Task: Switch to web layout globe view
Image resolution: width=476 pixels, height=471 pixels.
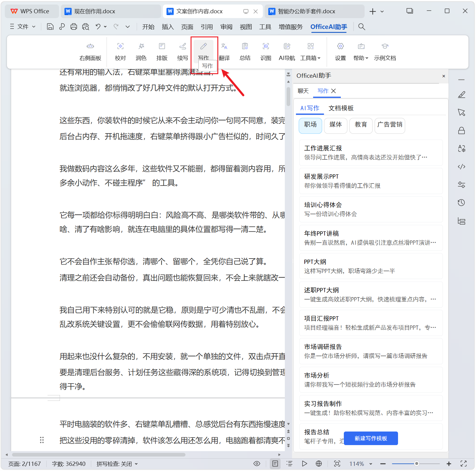Action: (319, 464)
